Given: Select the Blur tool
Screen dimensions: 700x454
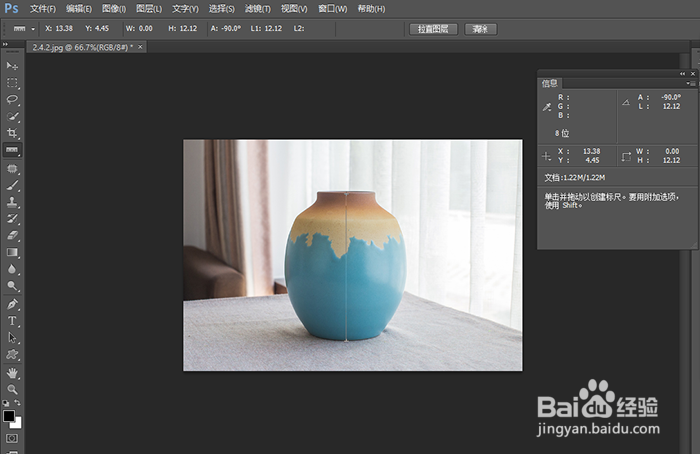Looking at the screenshot, I should (12, 269).
